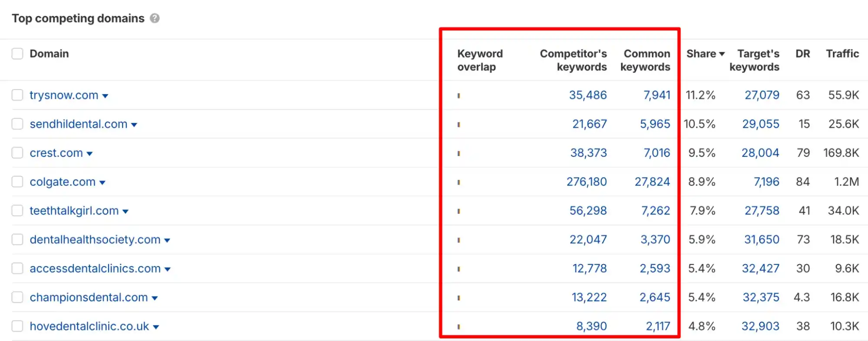Open competitor's keywords value 8,390
868x341 pixels.
pyautogui.click(x=591, y=326)
